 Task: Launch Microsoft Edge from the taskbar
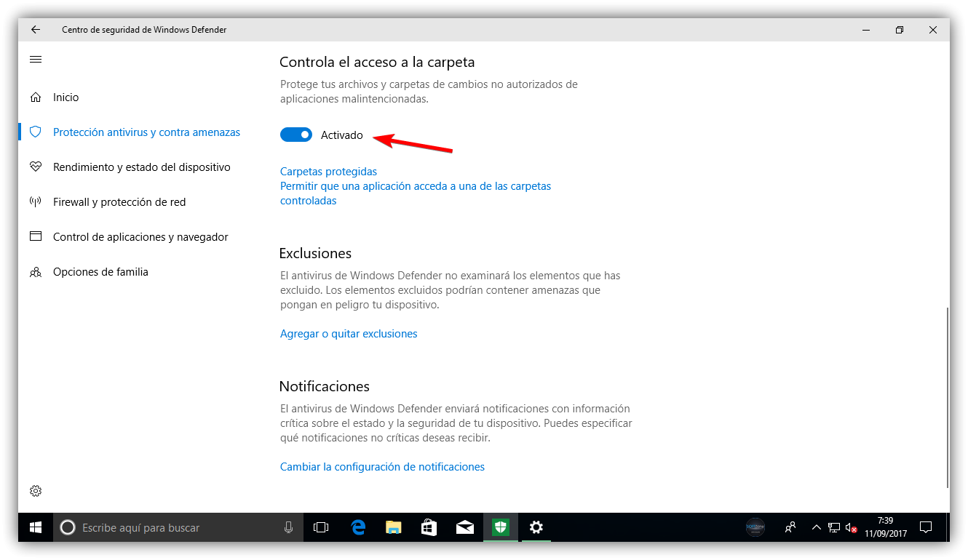[358, 527]
